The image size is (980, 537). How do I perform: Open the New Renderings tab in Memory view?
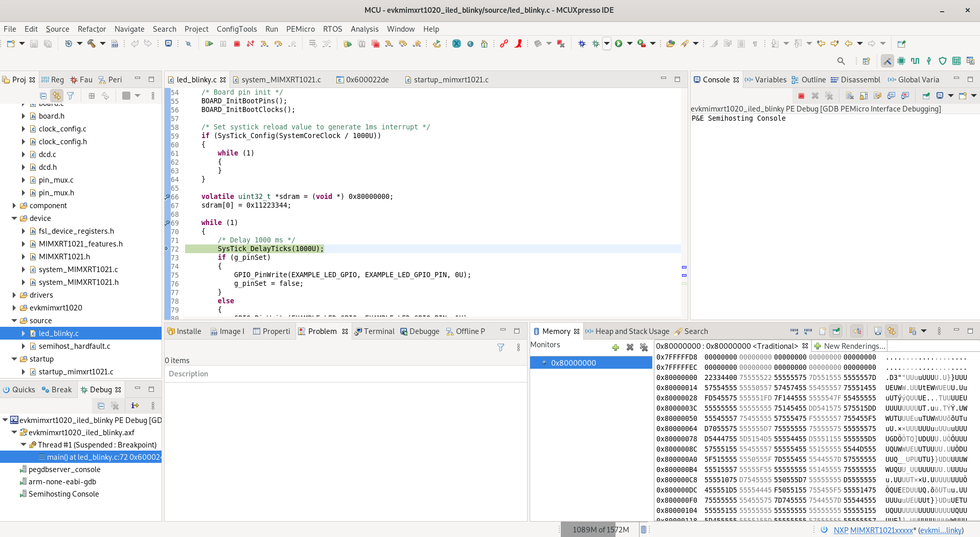tap(850, 346)
